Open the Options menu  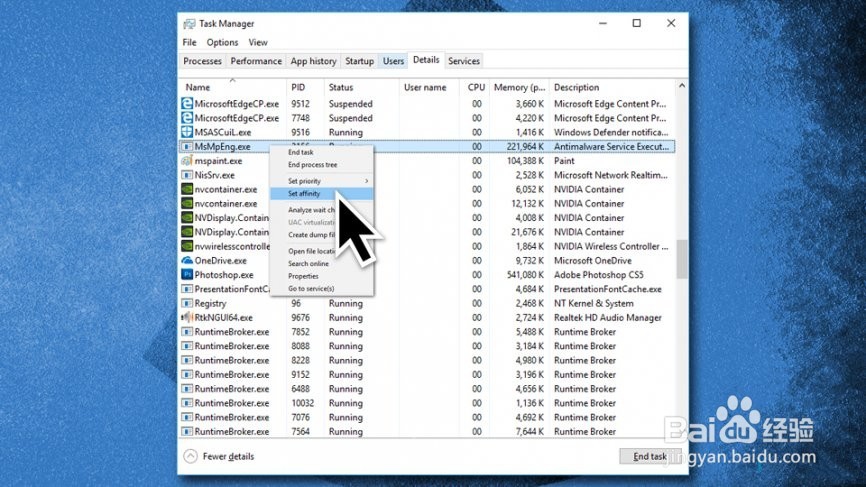pos(222,43)
